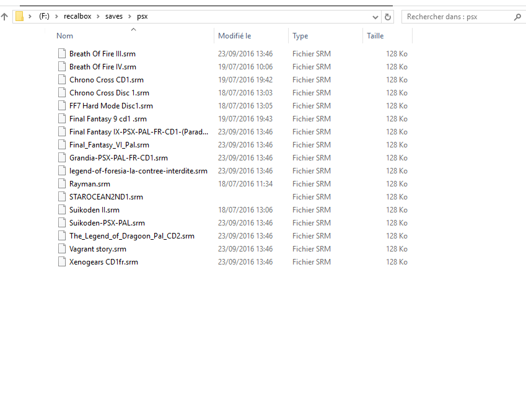Click file icon of FF7 Hard Mode Disc1.srm
Viewport: 526px width, 420px height.
[62, 106]
